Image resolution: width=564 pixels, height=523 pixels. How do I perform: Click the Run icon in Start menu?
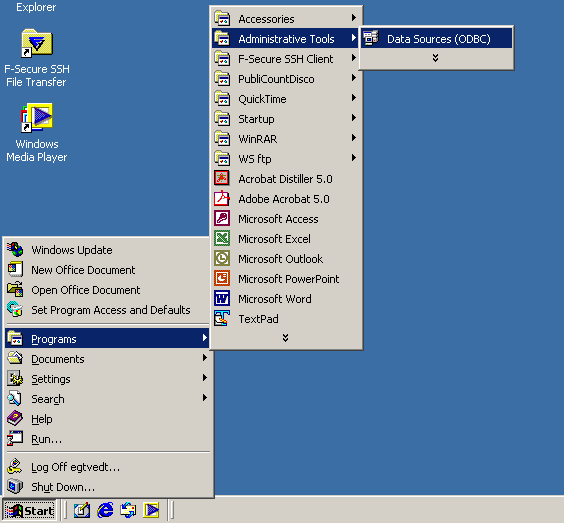(x=15, y=438)
